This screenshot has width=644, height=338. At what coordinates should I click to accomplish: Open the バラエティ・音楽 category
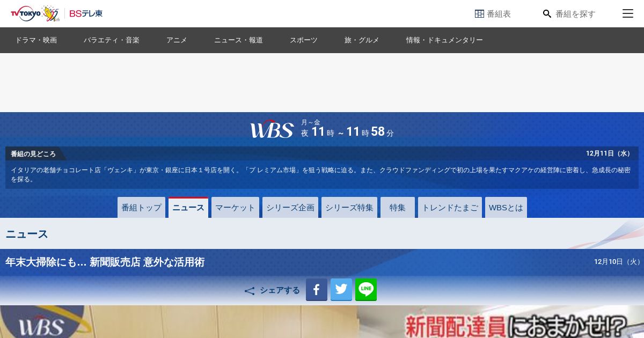coord(112,40)
